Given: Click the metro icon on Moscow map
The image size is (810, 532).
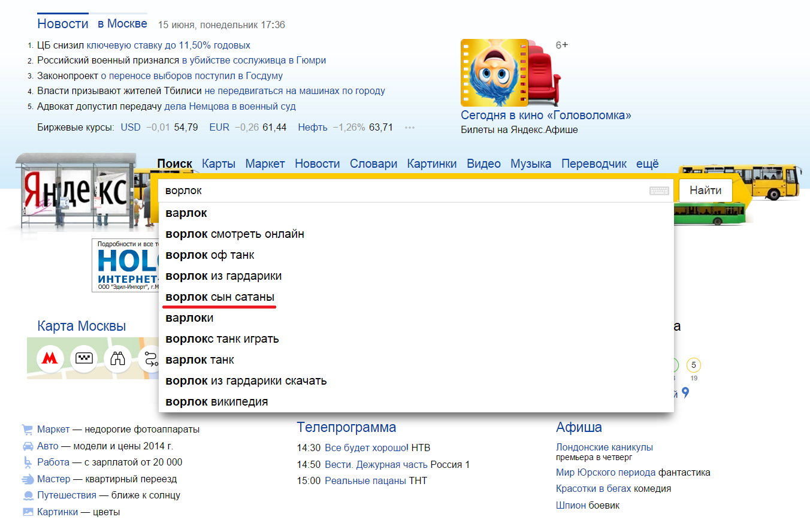Looking at the screenshot, I should click(50, 359).
